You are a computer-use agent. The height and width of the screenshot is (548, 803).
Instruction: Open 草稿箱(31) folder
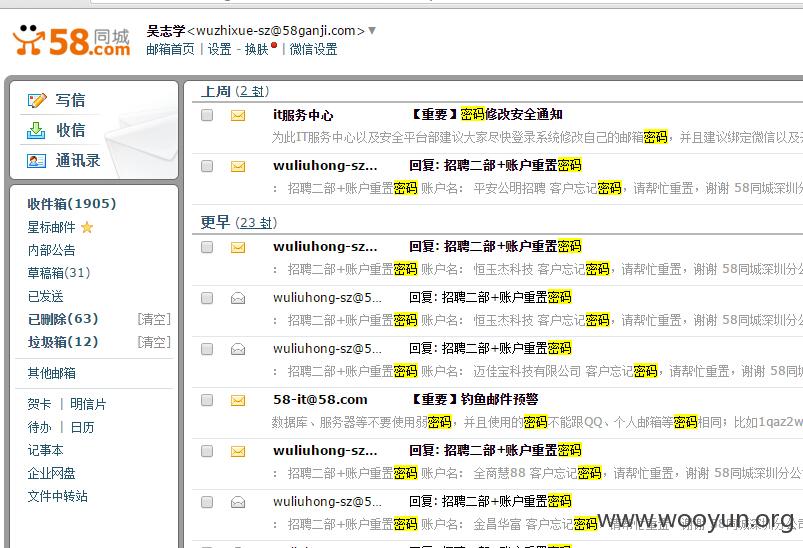pyautogui.click(x=59, y=272)
